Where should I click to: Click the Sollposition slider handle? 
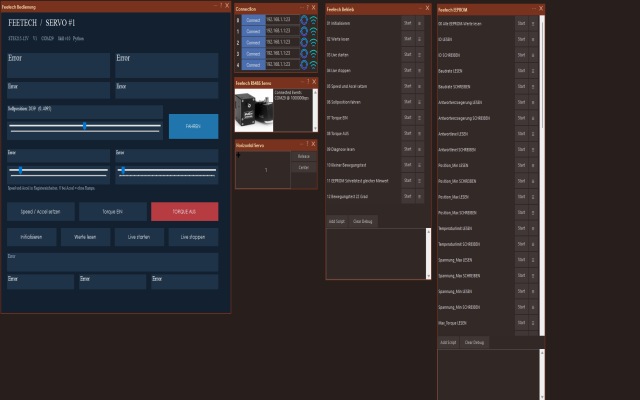[84, 126]
